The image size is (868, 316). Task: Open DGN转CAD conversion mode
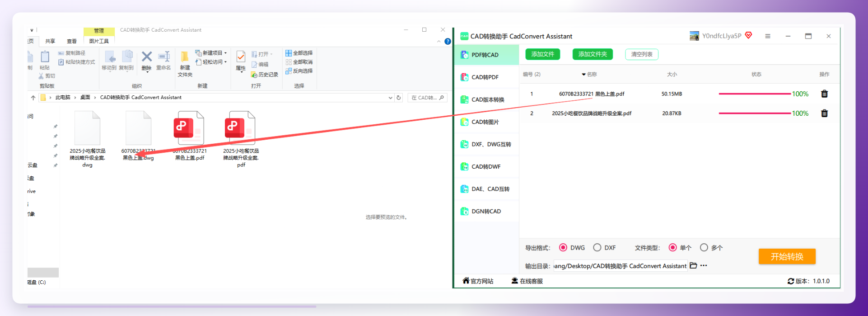pyautogui.click(x=487, y=211)
